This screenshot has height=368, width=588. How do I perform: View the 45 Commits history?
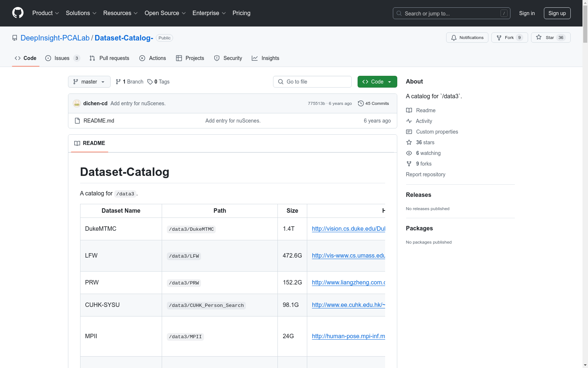[x=373, y=103]
